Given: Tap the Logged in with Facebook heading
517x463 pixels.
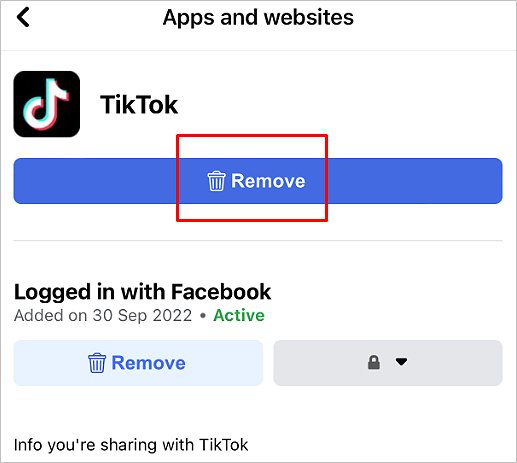Looking at the screenshot, I should 142,292.
